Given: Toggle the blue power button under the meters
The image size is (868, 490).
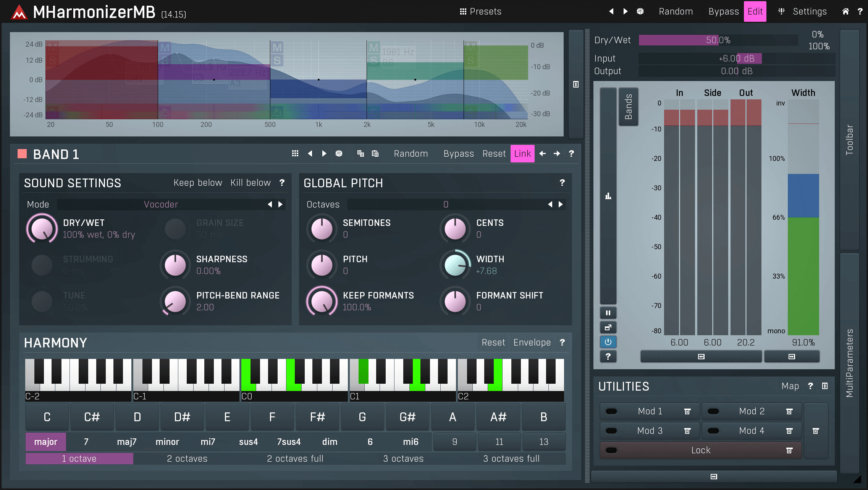Looking at the screenshot, I should click(x=608, y=342).
